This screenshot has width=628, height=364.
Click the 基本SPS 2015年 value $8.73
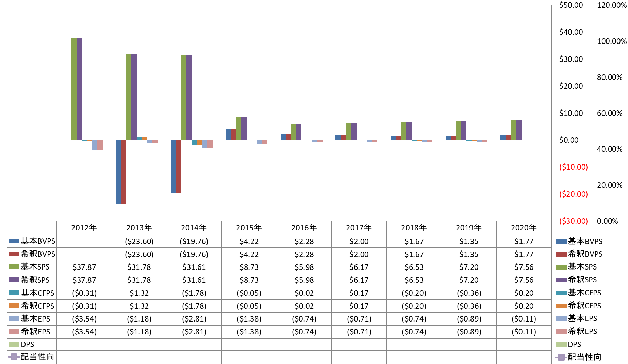pos(249,267)
